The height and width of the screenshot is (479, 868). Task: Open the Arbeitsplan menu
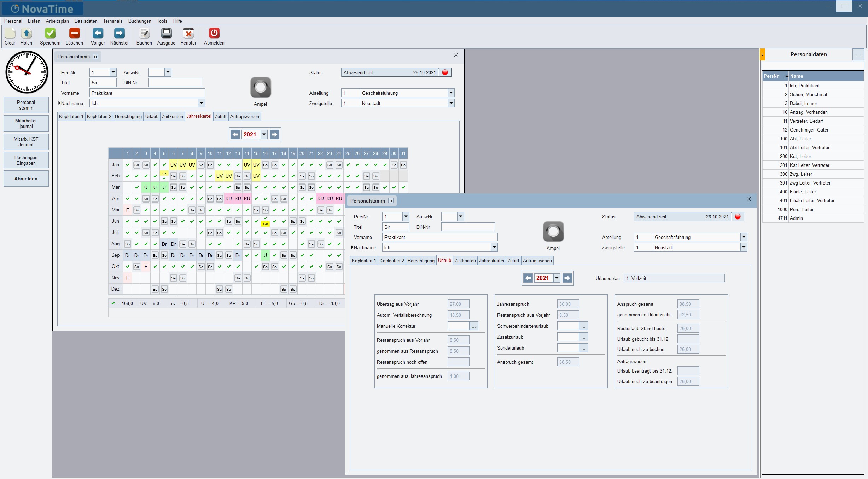pos(57,21)
